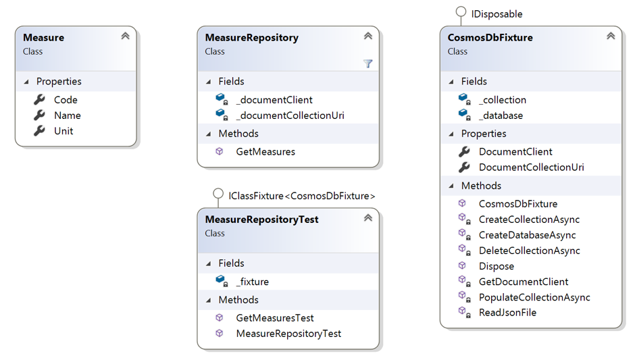Select the Dispose method name
This screenshot has width=635, height=364.
pyautogui.click(x=496, y=266)
